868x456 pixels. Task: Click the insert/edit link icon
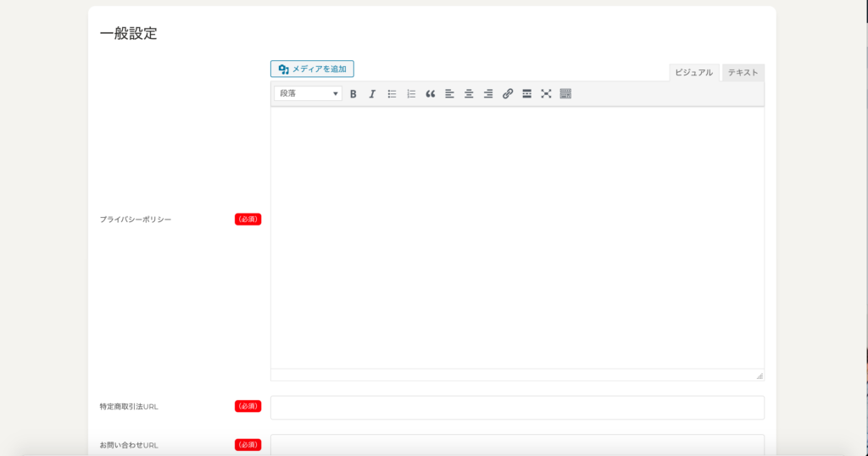[508, 94]
